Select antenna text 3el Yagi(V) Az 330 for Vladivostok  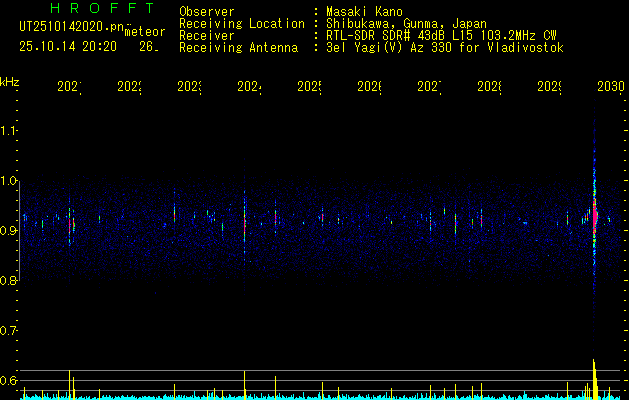pyautogui.click(x=445, y=48)
